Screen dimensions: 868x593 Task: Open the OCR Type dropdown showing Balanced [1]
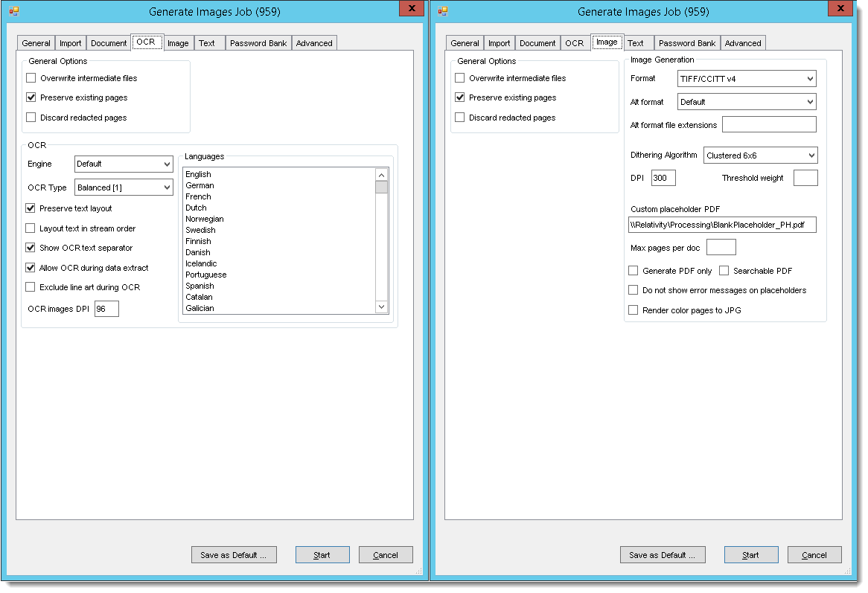tap(124, 187)
